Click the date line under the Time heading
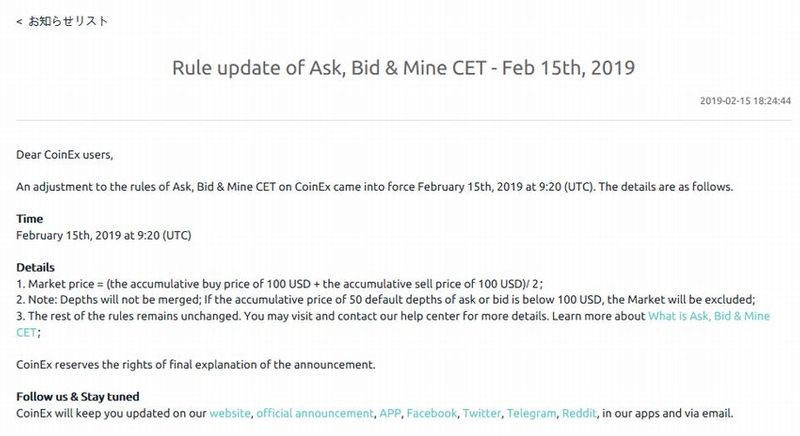The width and height of the screenshot is (800, 436). [x=103, y=235]
